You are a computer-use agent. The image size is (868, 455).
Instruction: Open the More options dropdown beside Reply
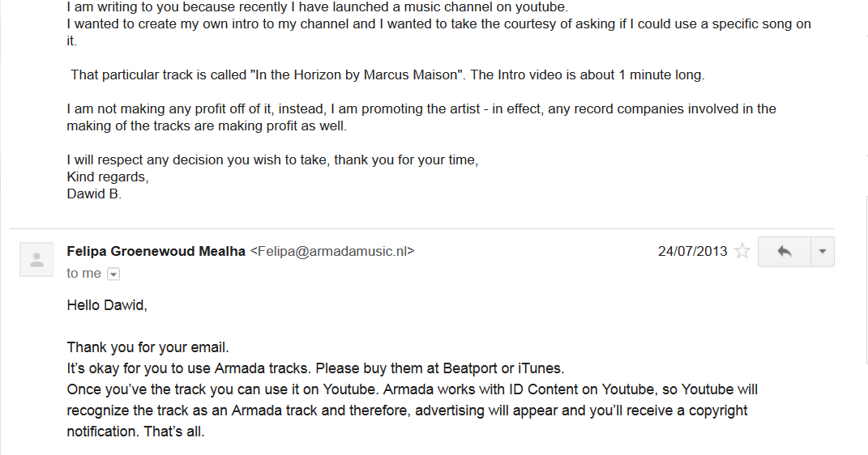(823, 252)
